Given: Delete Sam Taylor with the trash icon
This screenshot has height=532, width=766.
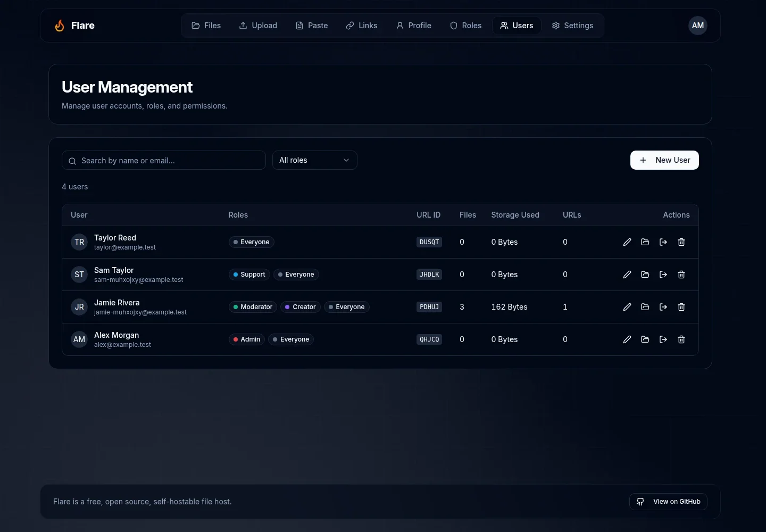Looking at the screenshot, I should [x=681, y=275].
